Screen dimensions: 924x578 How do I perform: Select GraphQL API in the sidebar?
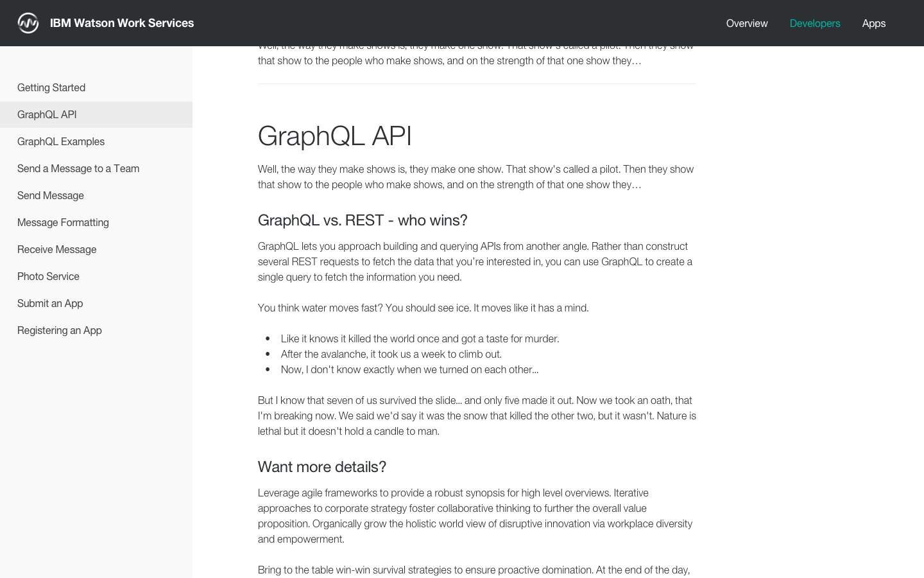tap(47, 114)
